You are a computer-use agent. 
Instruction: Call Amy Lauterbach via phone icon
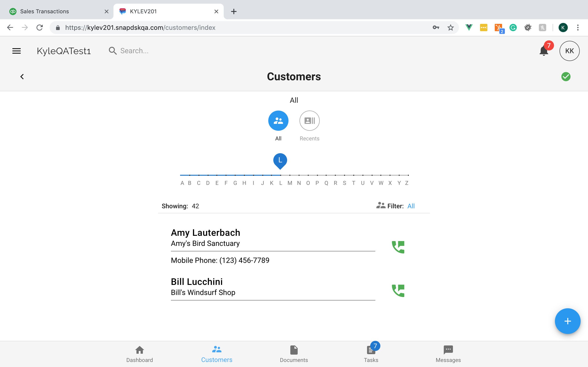(398, 247)
